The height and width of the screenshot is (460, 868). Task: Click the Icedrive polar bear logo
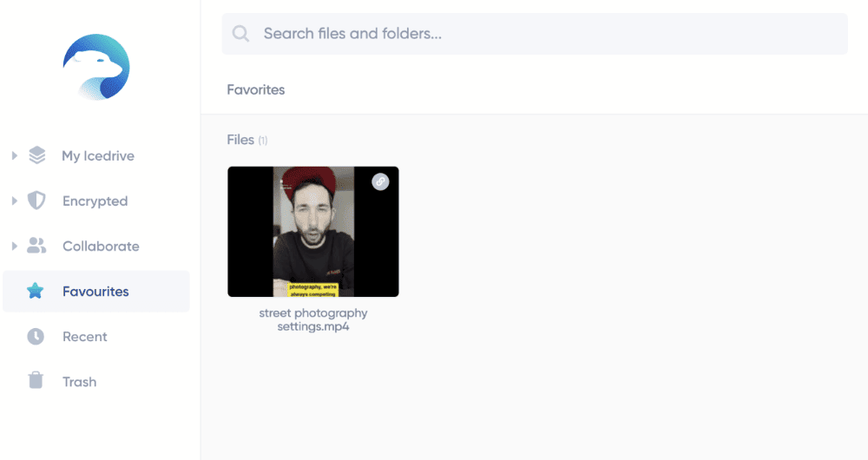pos(96,67)
